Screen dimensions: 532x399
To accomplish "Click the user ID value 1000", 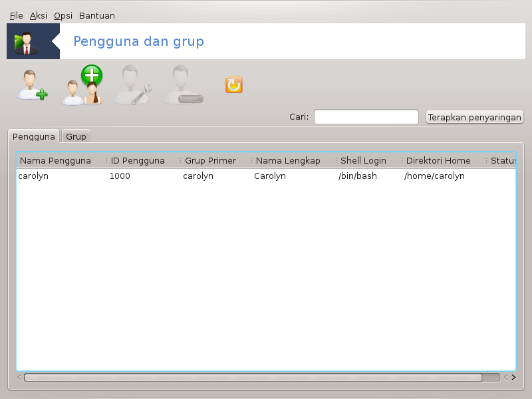I will click(120, 176).
